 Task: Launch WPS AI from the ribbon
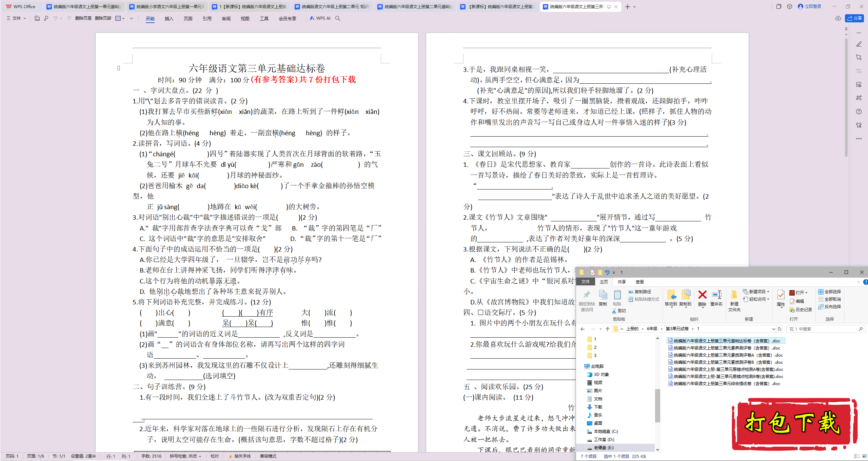[x=320, y=18]
